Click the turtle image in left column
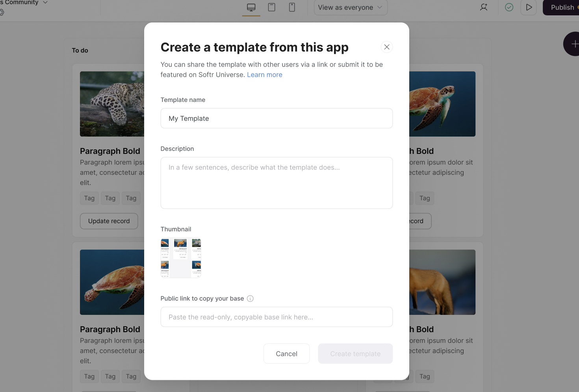 tap(112, 282)
